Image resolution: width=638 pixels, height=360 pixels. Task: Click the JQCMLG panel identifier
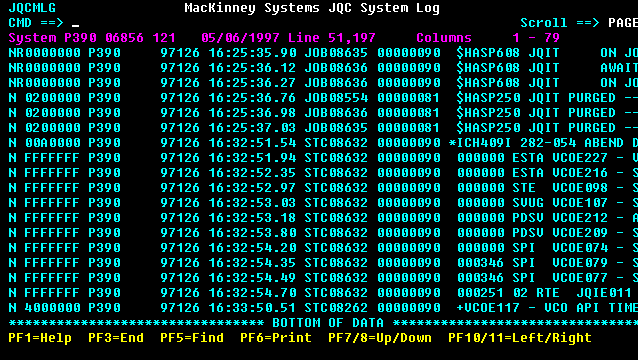click(x=32, y=8)
